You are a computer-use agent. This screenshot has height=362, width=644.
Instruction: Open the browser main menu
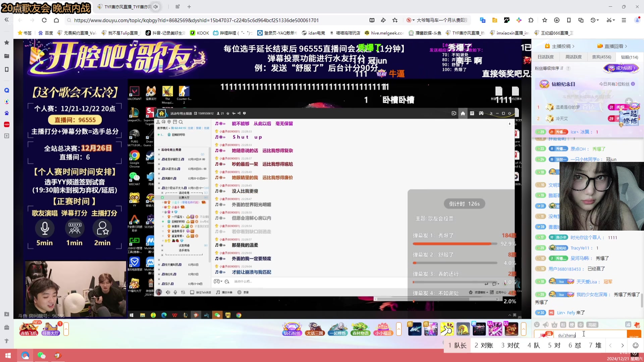point(624,20)
